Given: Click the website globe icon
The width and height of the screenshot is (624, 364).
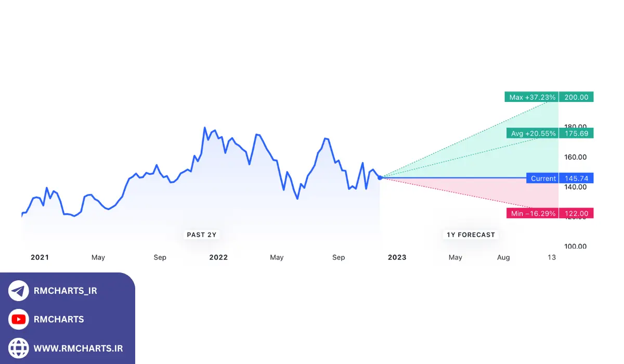Looking at the screenshot, I should 19,348.
